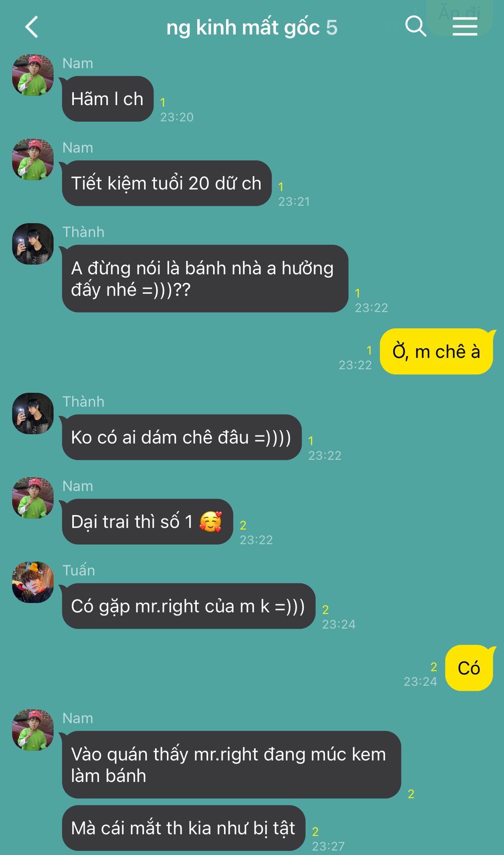
Task: Open Thành's avatar beside 'A đừng nói' message
Action: 33,244
